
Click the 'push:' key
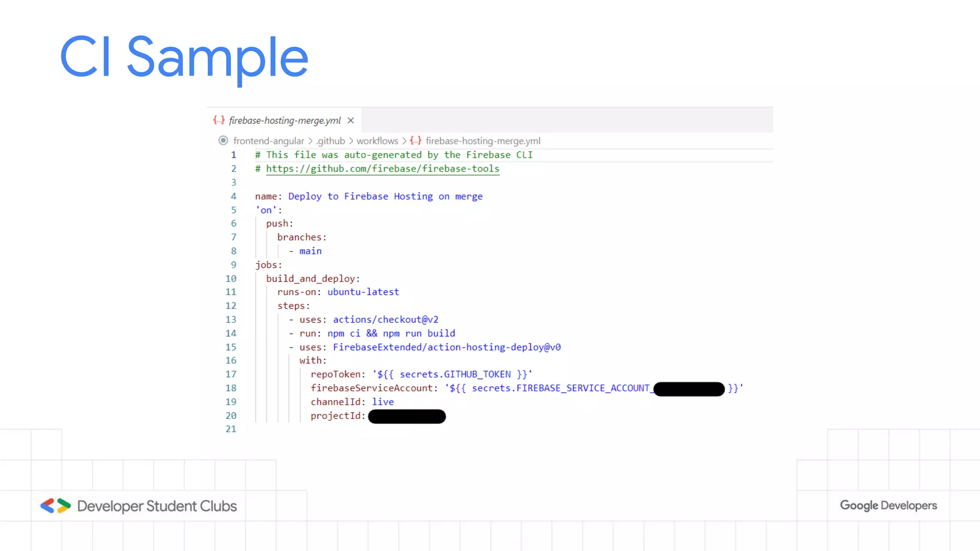(x=279, y=224)
